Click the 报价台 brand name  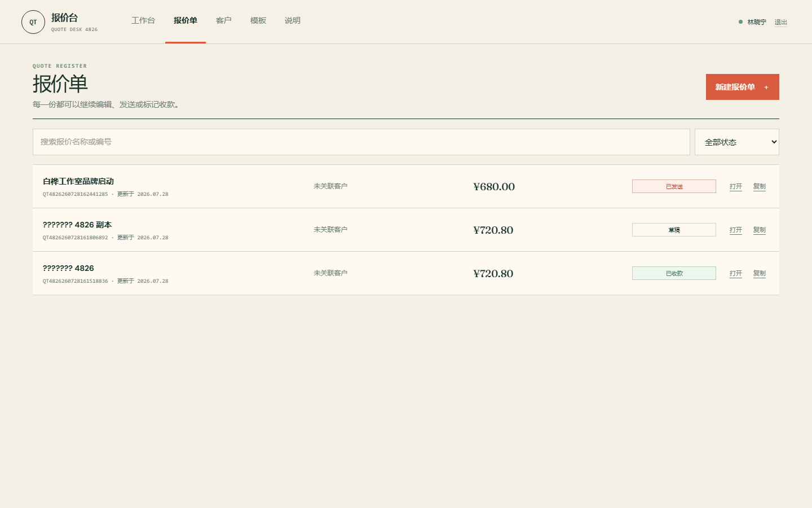[64, 17]
